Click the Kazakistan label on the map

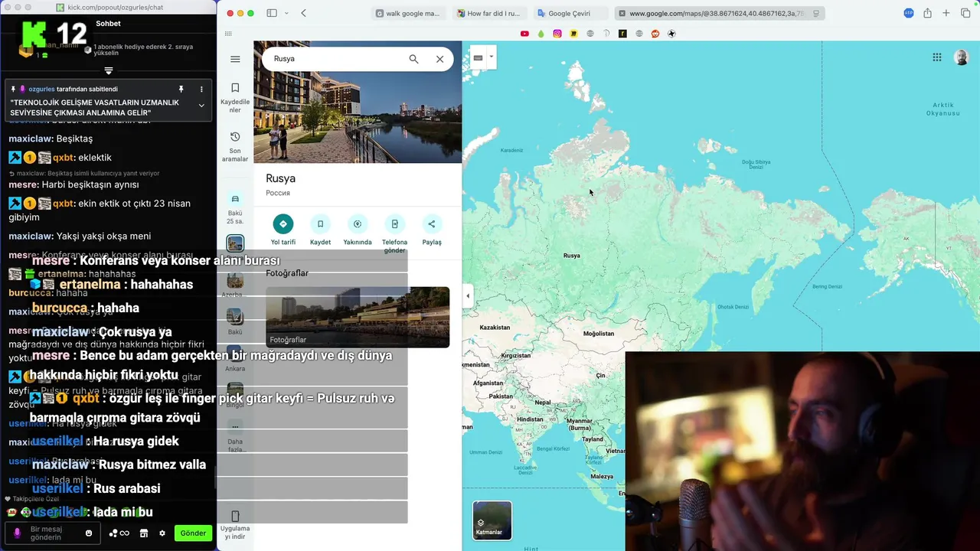click(x=495, y=328)
